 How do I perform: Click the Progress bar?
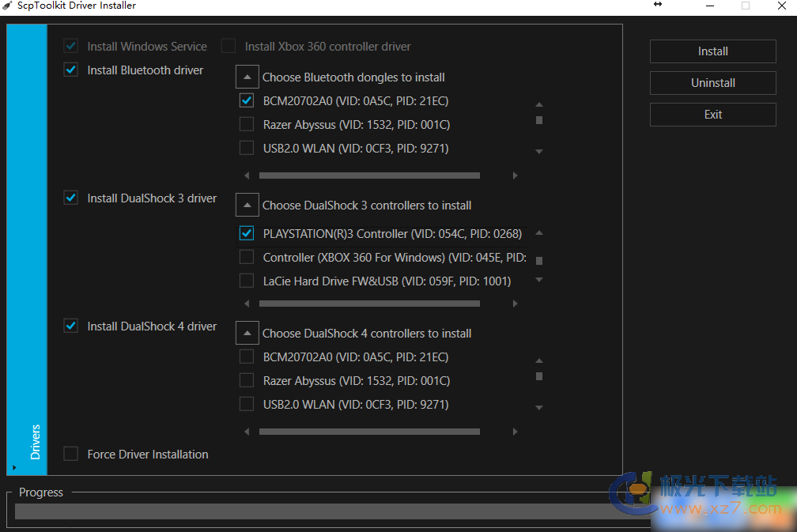pos(333,511)
